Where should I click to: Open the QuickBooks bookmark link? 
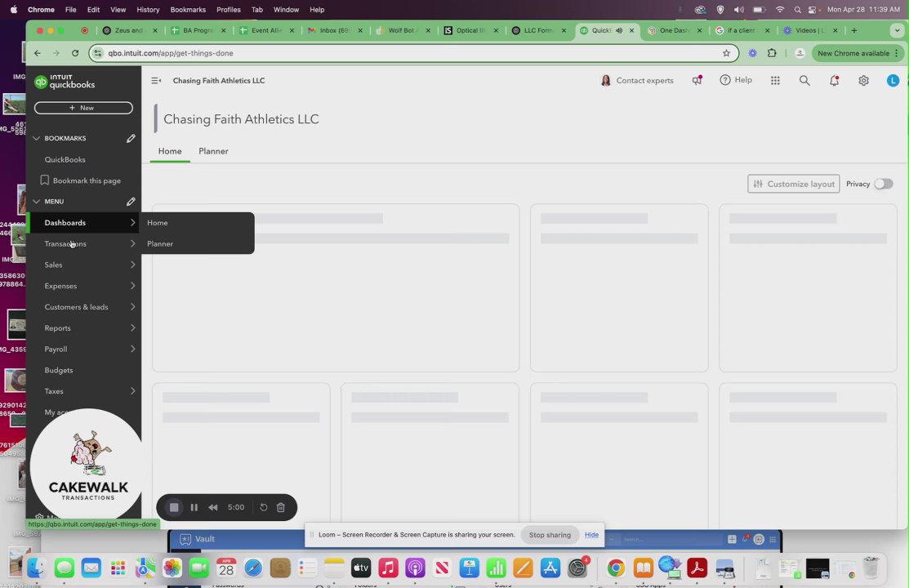(65, 159)
